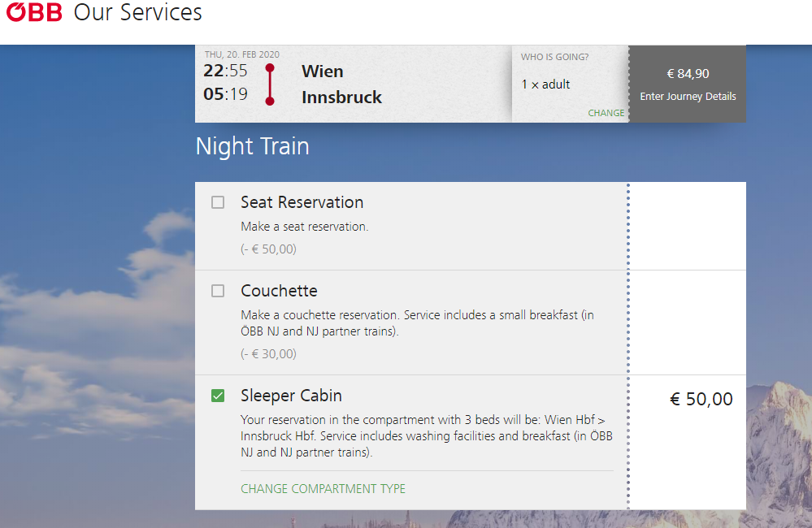
Task: Select the Seat Reservation title
Action: (x=302, y=202)
